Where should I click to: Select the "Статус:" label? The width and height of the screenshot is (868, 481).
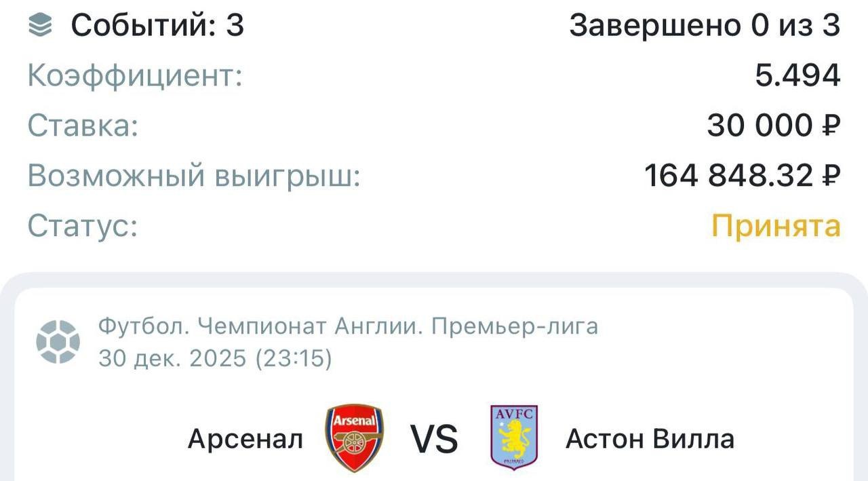pos(83,227)
